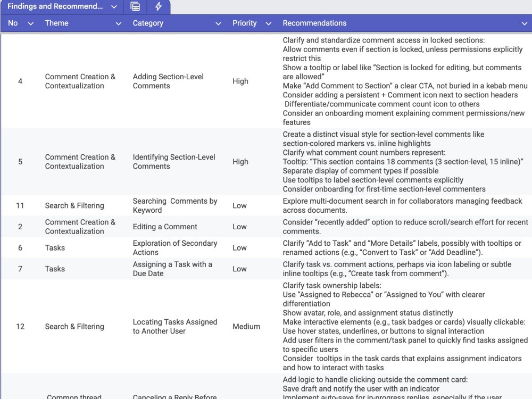The height and width of the screenshot is (399, 532).
Task: Click recommendation starting 'Consider "recently added" option'
Action: 405,227
